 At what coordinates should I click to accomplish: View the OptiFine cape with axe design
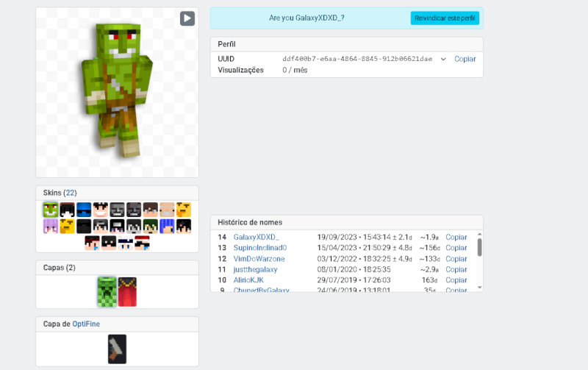[117, 349]
